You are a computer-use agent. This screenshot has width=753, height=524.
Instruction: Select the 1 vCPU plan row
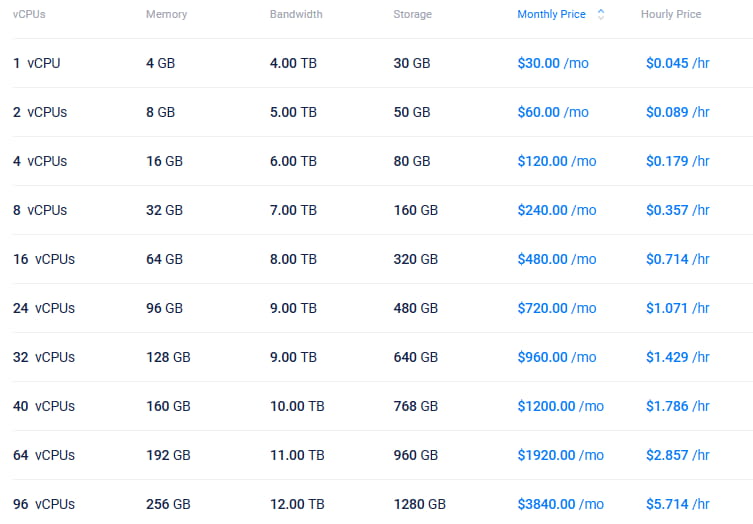point(37,63)
